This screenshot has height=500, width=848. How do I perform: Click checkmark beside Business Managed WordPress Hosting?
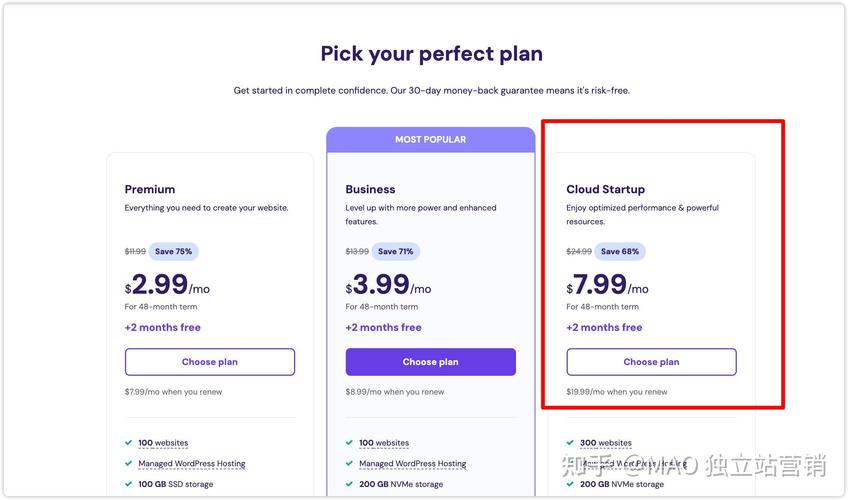pos(349,463)
